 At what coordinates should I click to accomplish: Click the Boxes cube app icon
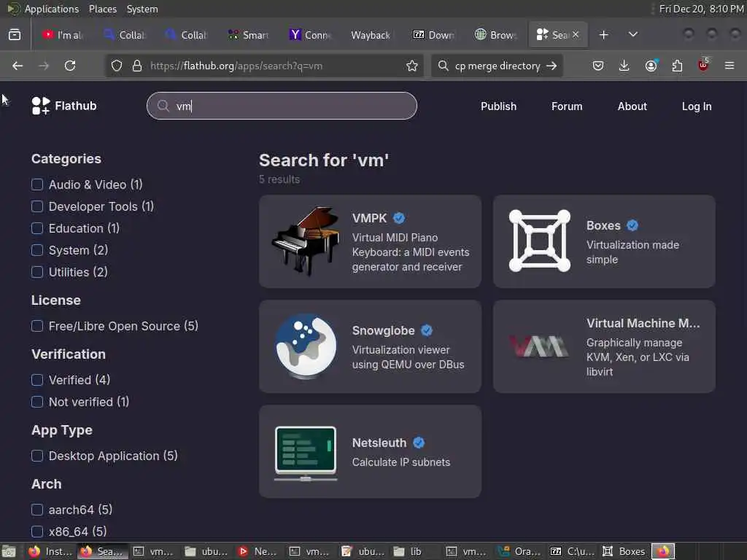pos(540,241)
